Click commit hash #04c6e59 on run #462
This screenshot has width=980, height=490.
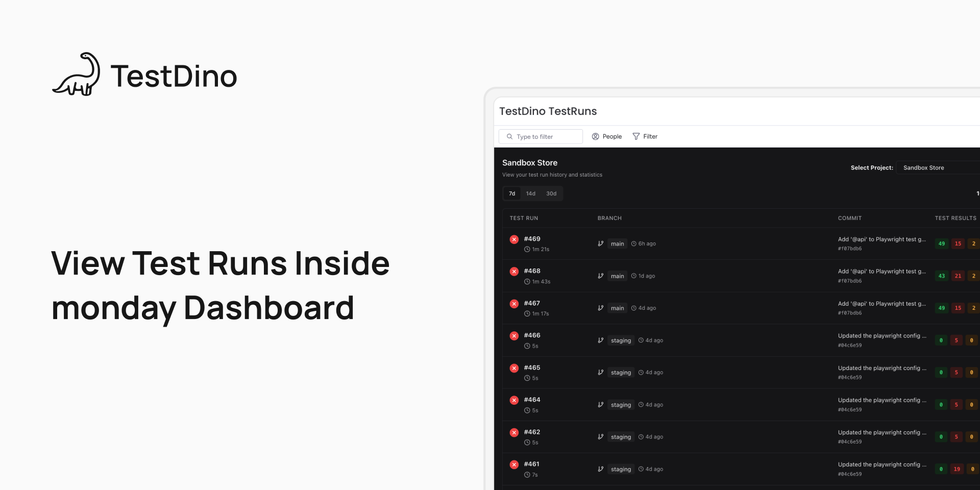point(850,442)
